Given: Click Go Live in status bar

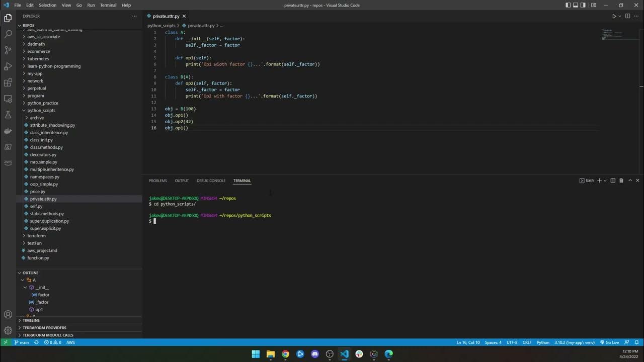Looking at the screenshot, I should click(x=609, y=342).
